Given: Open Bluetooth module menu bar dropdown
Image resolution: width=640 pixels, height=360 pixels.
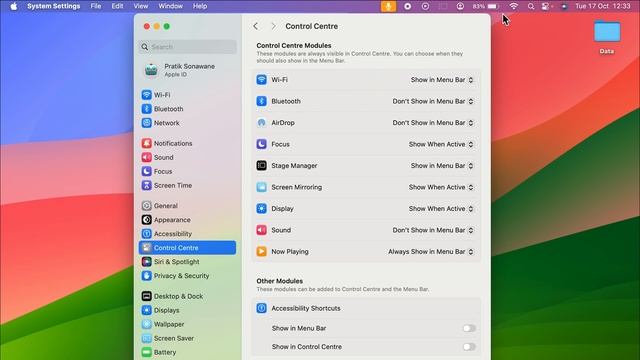Looking at the screenshot, I should click(433, 101).
